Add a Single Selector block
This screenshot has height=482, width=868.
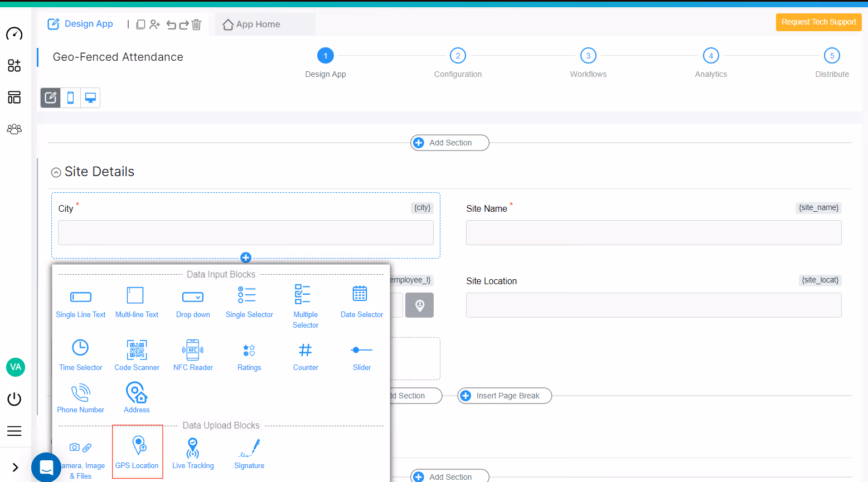[249, 303]
